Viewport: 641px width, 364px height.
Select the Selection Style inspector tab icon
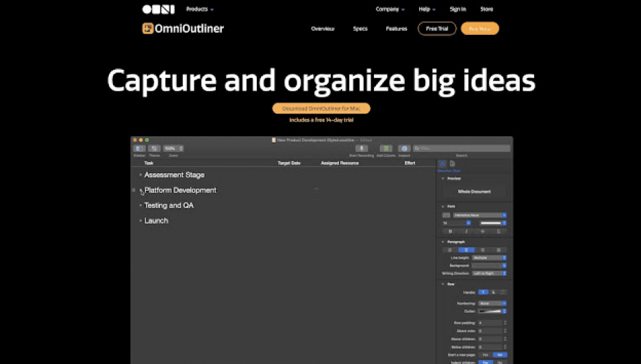(442, 164)
